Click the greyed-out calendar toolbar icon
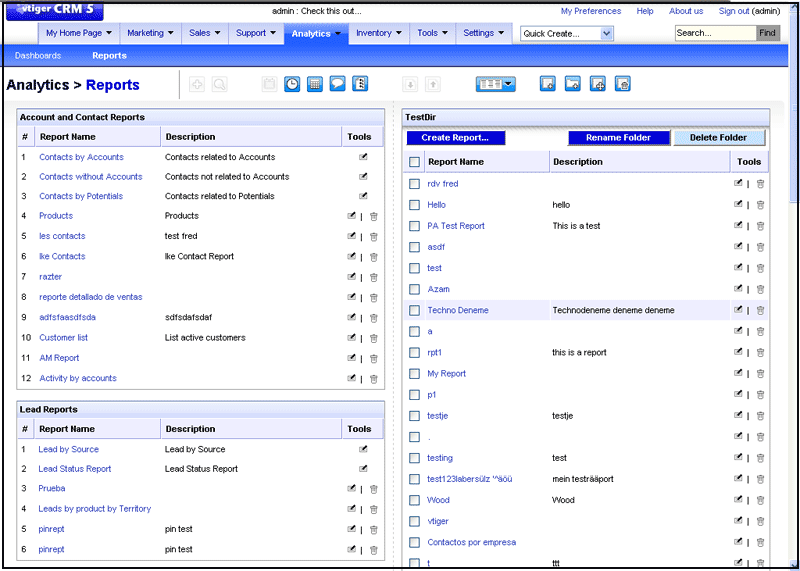Image resolution: width=800 pixels, height=571 pixels. [269, 84]
